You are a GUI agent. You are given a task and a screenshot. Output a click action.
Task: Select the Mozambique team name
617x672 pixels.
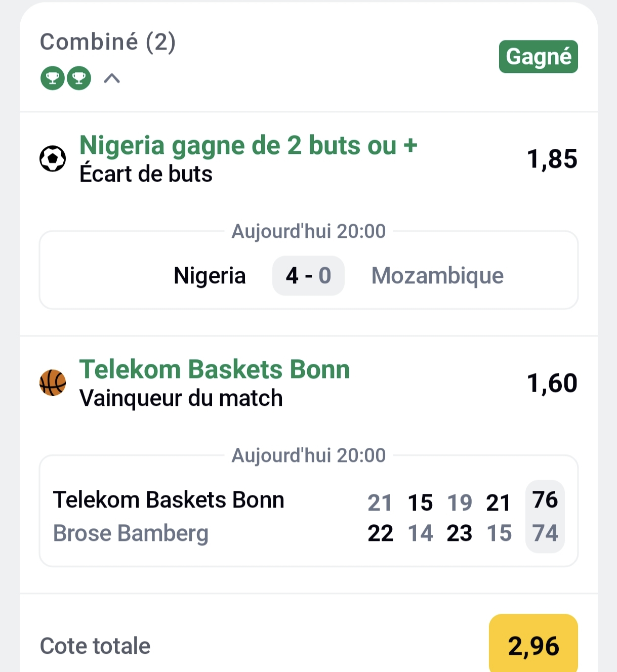[x=437, y=276]
